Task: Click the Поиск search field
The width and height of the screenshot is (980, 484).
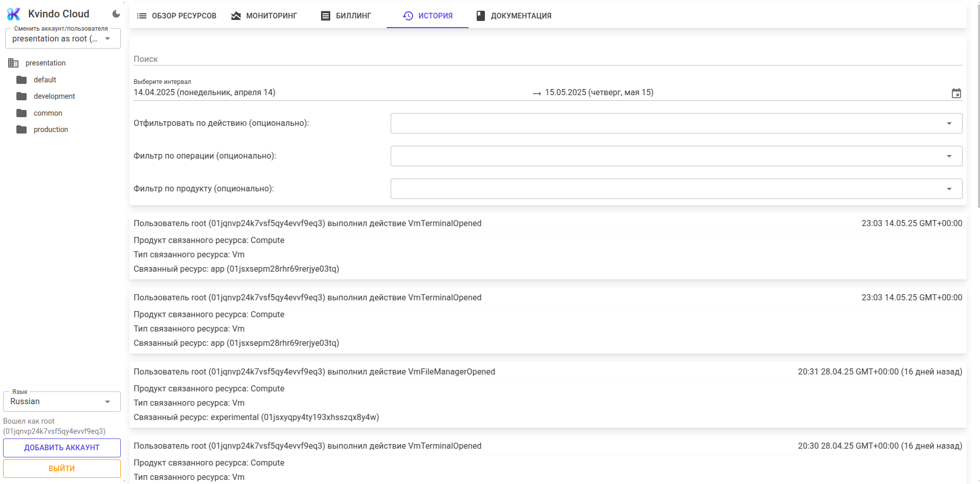Action: click(x=548, y=59)
